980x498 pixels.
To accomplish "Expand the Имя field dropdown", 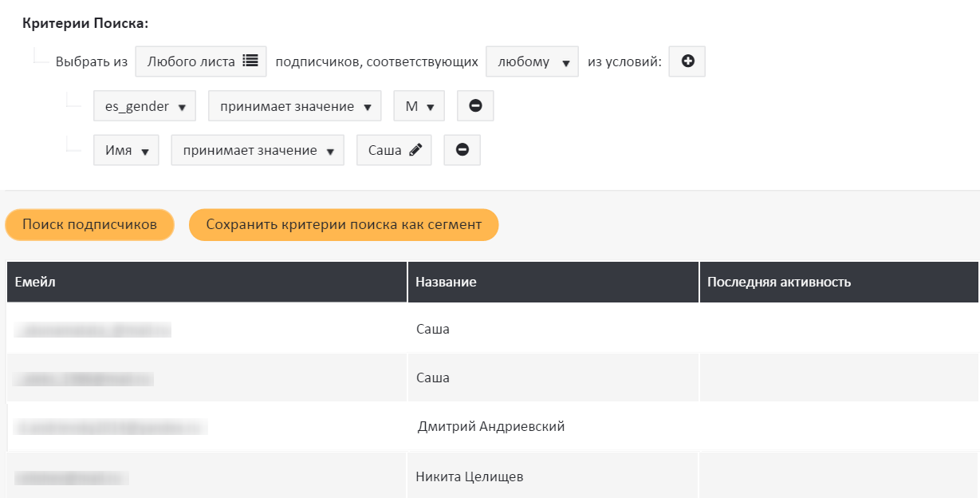I will tap(126, 150).
